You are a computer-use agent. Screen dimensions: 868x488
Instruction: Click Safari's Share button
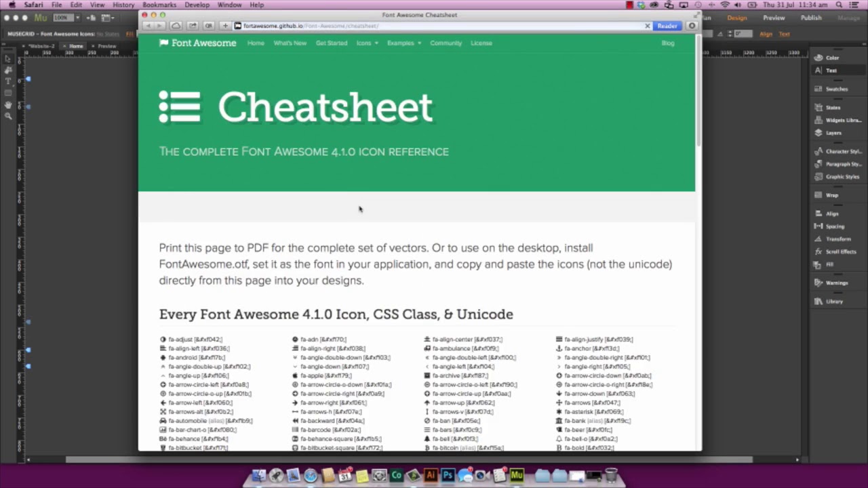tap(193, 26)
